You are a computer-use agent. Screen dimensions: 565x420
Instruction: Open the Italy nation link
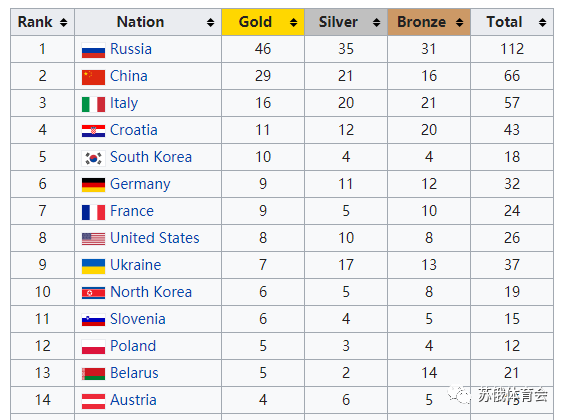pos(124,103)
